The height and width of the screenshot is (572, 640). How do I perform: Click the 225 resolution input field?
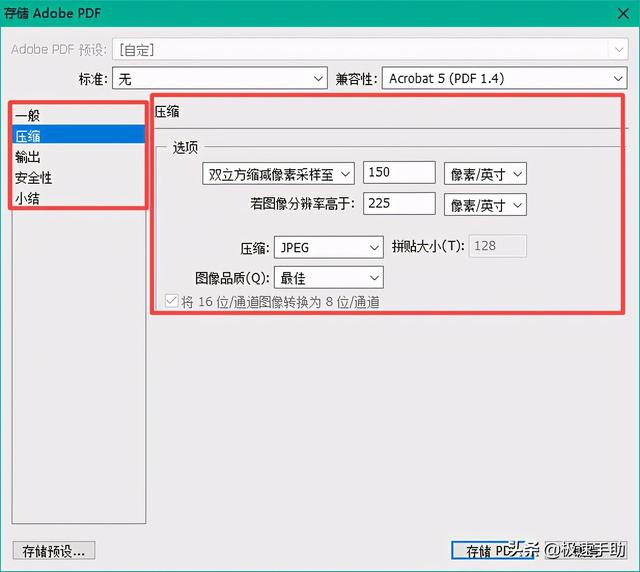[x=399, y=203]
